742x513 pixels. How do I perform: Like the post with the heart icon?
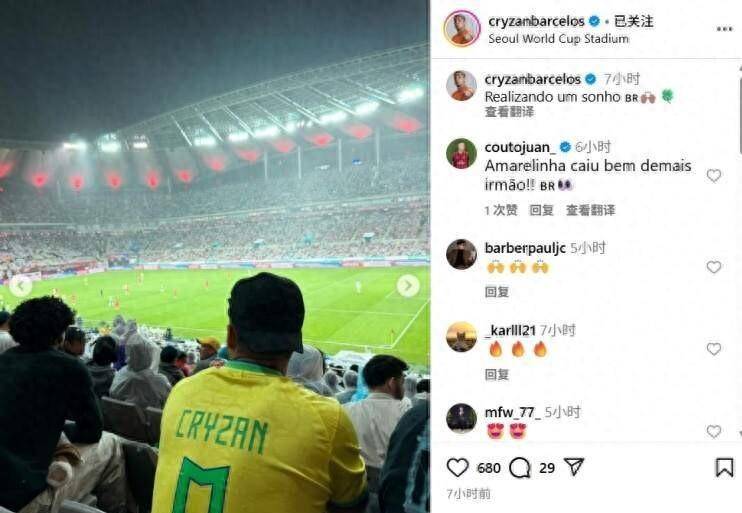click(x=457, y=468)
